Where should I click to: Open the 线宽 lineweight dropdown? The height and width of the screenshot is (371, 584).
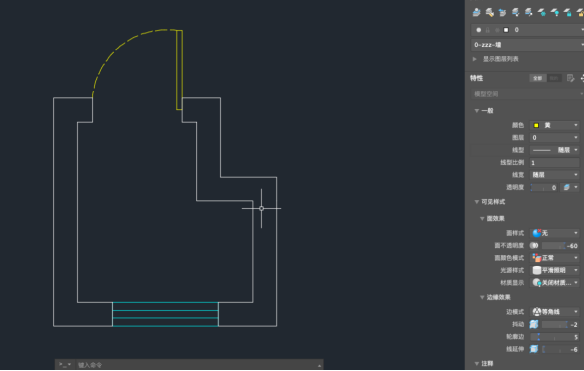pos(555,175)
